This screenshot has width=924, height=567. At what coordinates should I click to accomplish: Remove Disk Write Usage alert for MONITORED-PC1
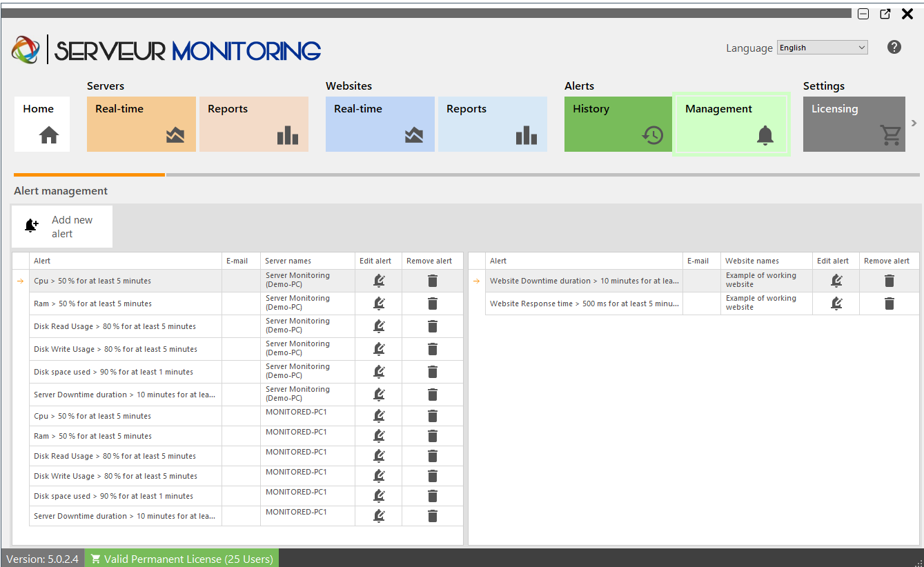[x=433, y=476]
